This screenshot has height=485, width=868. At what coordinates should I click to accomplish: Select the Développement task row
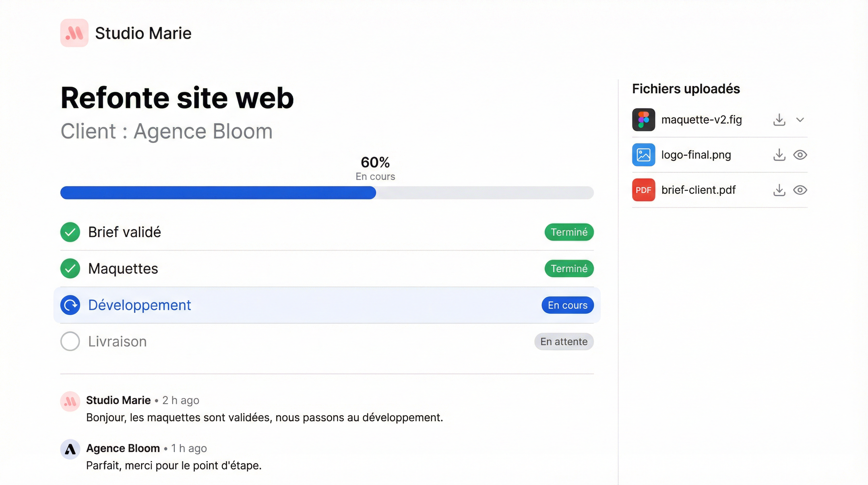click(x=303, y=305)
